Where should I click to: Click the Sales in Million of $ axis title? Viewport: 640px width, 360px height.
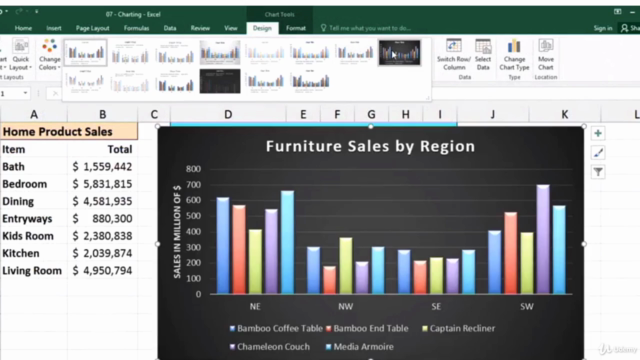point(177,231)
